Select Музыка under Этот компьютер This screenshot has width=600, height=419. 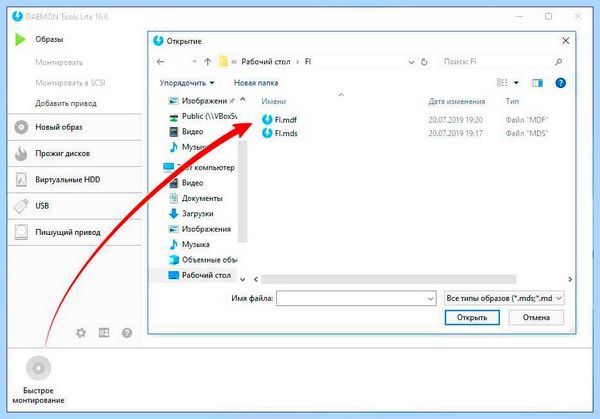point(189,244)
